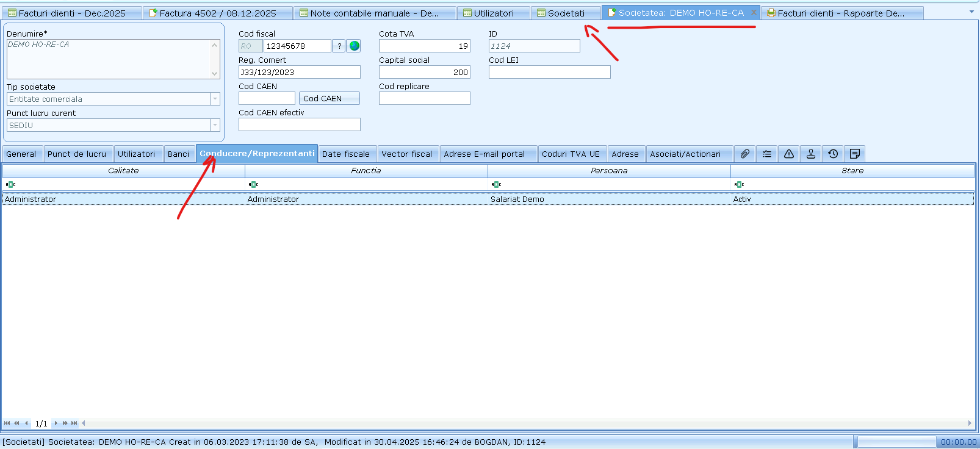Jump to the last record in pager
Screen dimensions: 980x449
74,423
